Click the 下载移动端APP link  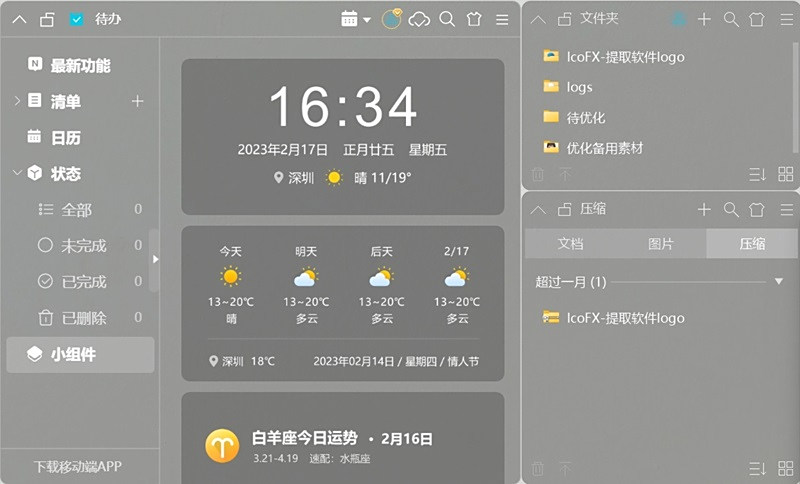point(78,466)
